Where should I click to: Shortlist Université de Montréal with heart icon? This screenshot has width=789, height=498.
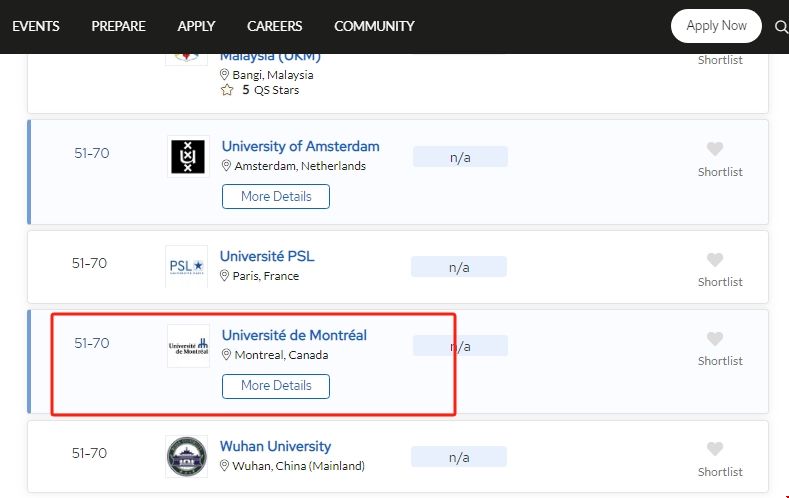tap(714, 339)
